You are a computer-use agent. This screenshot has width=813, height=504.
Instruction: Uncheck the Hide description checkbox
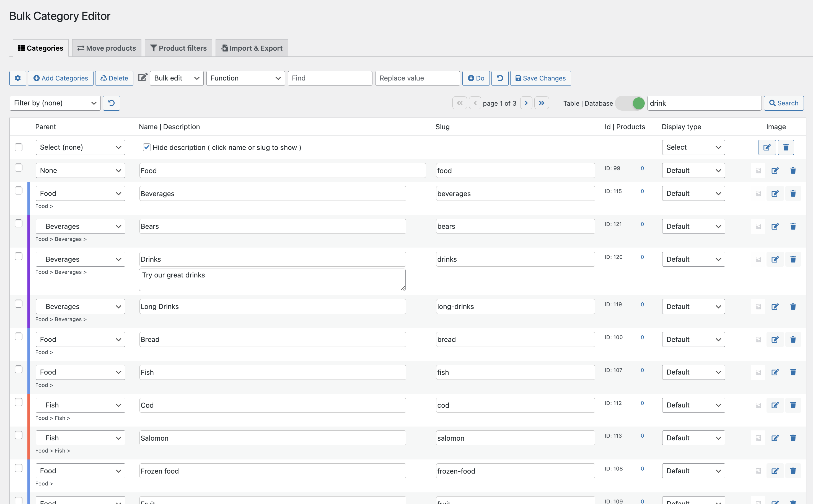pos(147,147)
